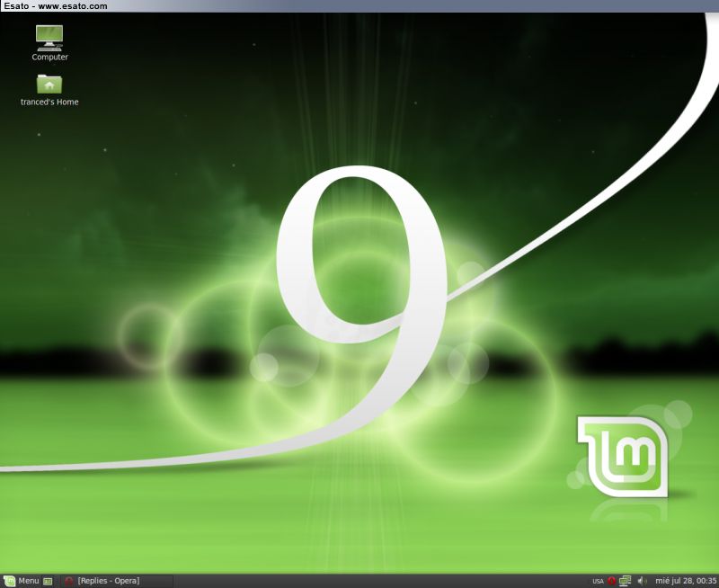Open the network connection tray icon

tap(625, 581)
